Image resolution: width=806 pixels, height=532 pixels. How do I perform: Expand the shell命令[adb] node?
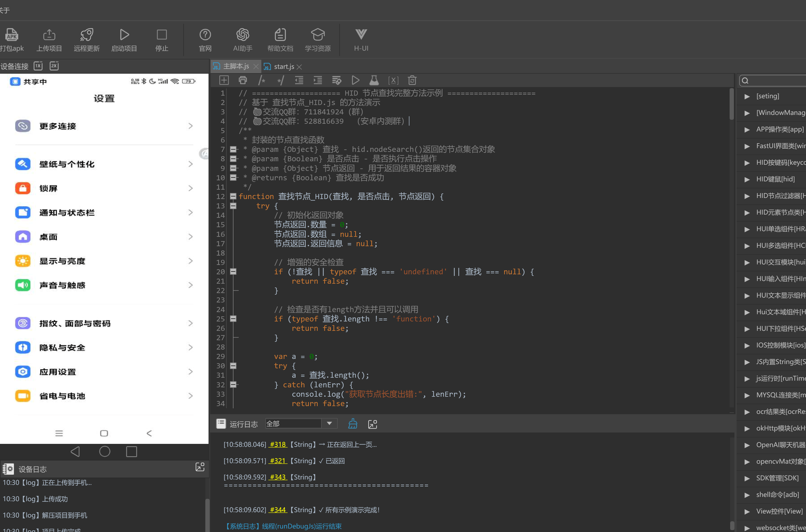click(747, 495)
